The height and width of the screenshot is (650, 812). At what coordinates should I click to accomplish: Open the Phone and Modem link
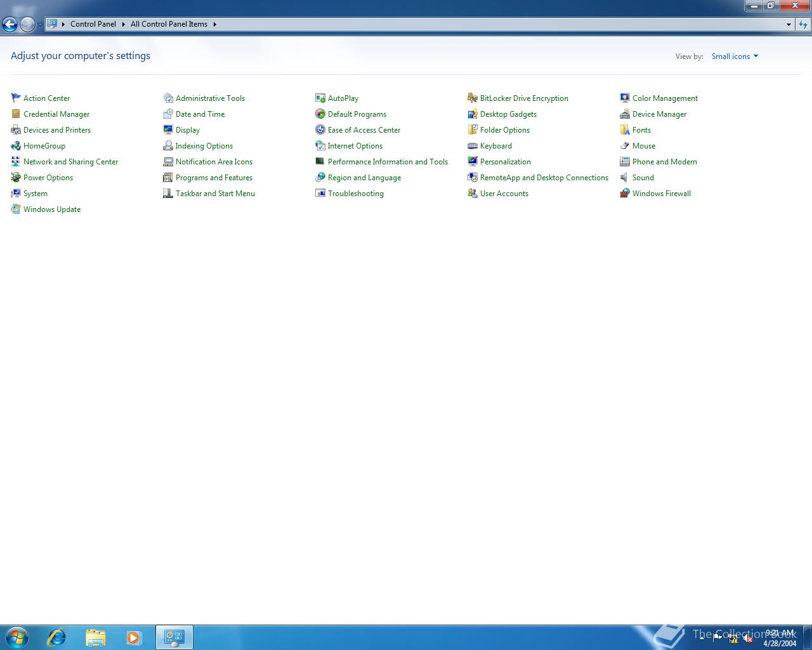point(664,161)
